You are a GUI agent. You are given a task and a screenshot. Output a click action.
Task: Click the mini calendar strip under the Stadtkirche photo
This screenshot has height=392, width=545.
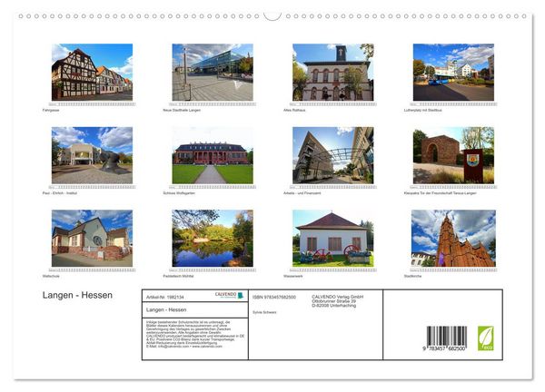pos(453,270)
